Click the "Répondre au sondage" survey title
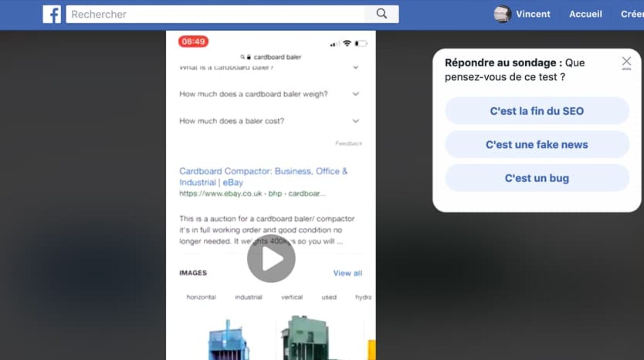The image size is (644, 360). pos(503,63)
